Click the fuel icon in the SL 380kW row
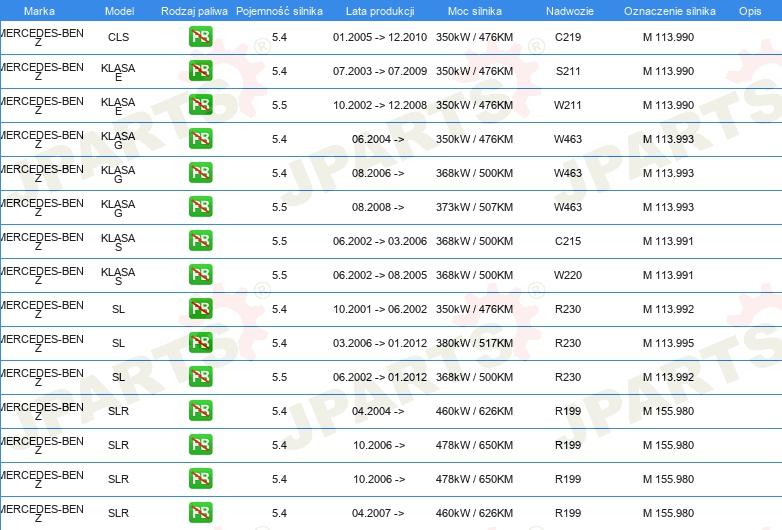Viewport: 782px width, 530px height. tap(200, 342)
